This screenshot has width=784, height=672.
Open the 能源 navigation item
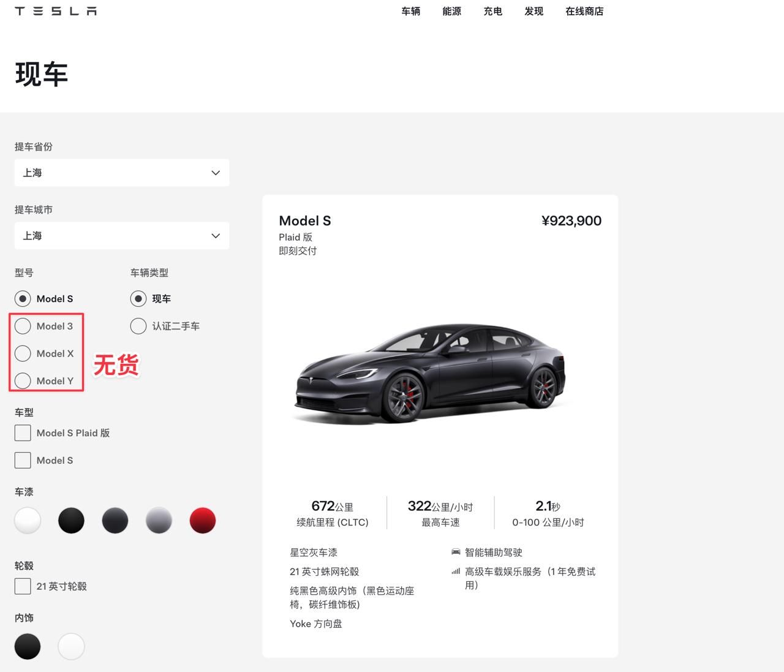[452, 11]
